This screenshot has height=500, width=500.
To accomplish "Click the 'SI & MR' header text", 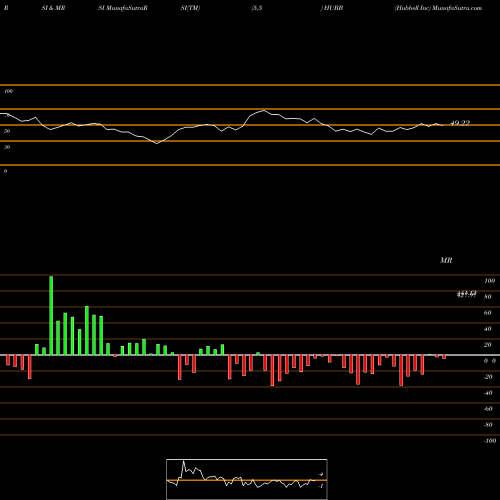I will click(x=53, y=8).
